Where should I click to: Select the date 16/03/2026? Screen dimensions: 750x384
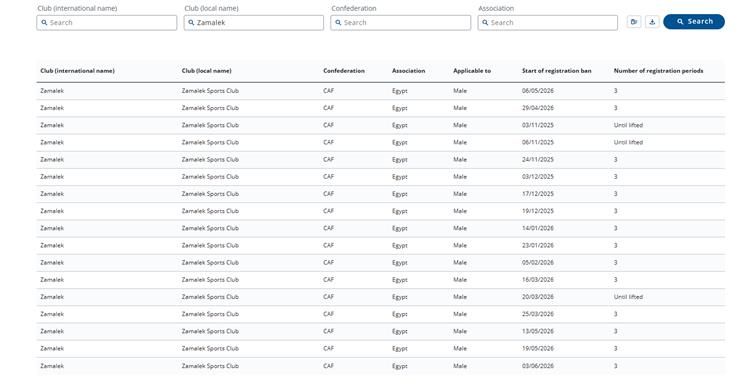coord(538,280)
